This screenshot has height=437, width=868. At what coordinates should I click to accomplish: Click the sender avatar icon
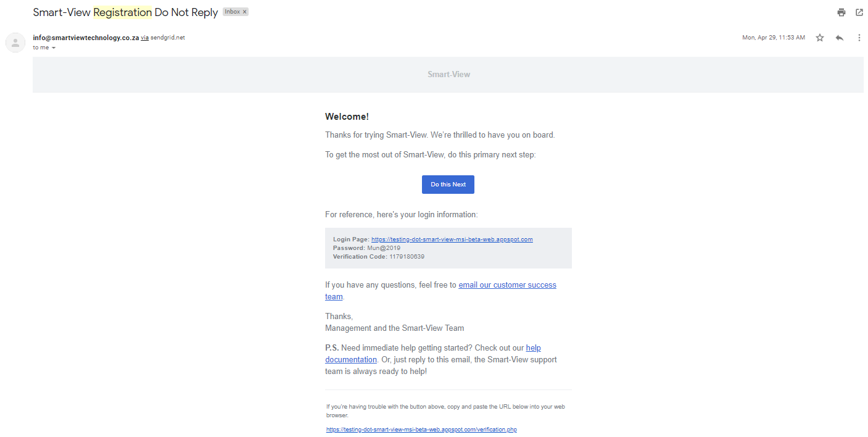coord(15,43)
